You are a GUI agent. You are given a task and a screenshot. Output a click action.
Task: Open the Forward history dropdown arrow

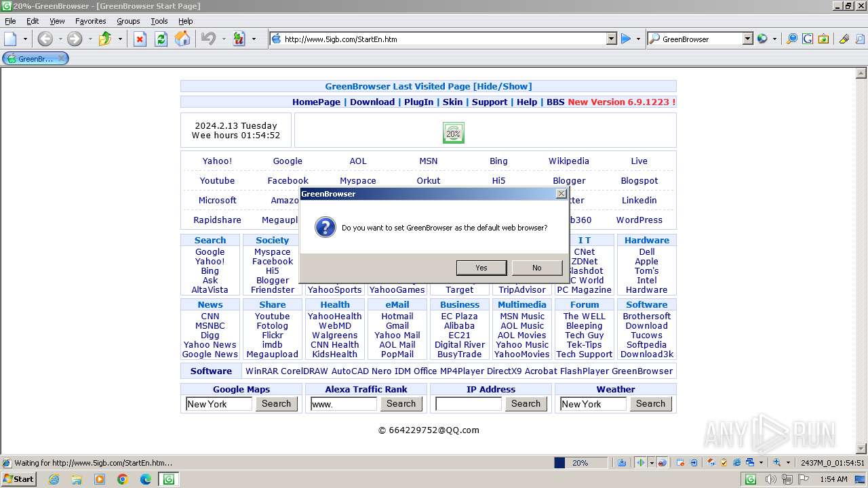pyautogui.click(x=90, y=39)
